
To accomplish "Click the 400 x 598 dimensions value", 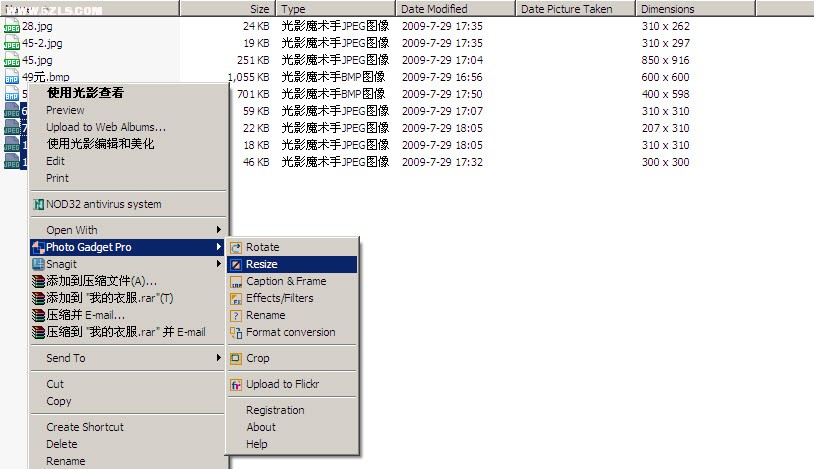I will [x=666, y=94].
